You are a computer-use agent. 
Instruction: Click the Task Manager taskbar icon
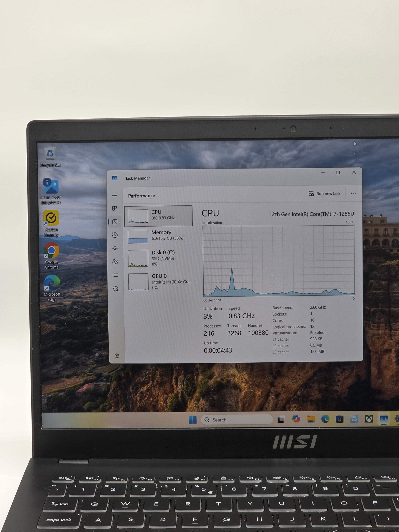coord(384,419)
